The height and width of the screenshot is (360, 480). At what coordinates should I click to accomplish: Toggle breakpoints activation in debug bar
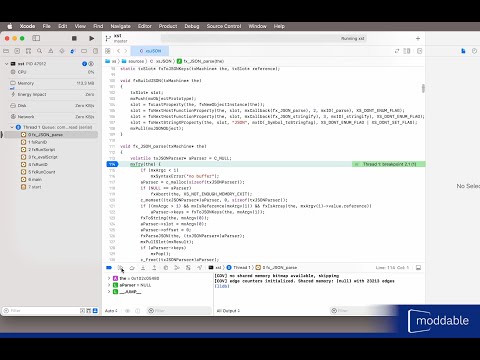pyautogui.click(x=109, y=268)
